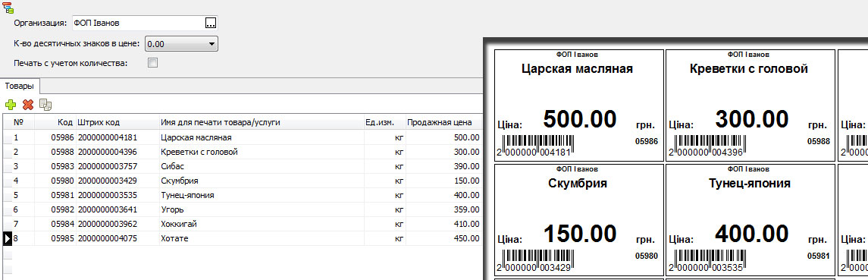Click the 300.00 price on label
868x280 pixels.
click(752, 118)
